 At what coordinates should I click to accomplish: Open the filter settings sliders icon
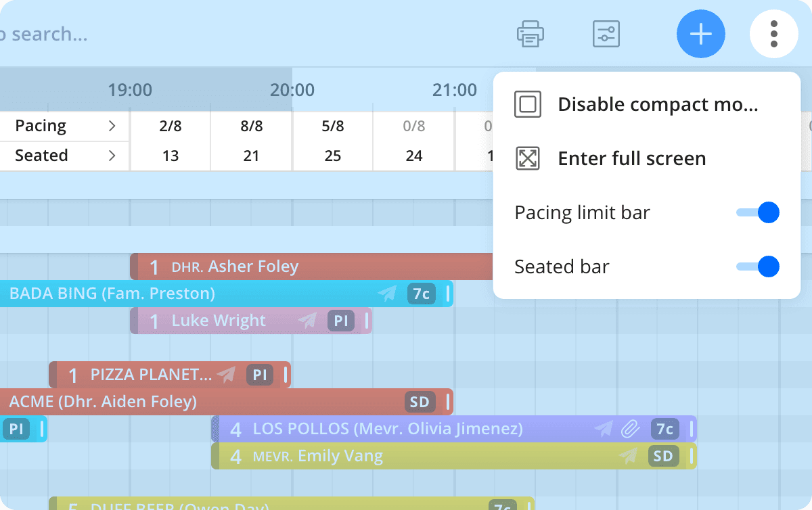606,34
